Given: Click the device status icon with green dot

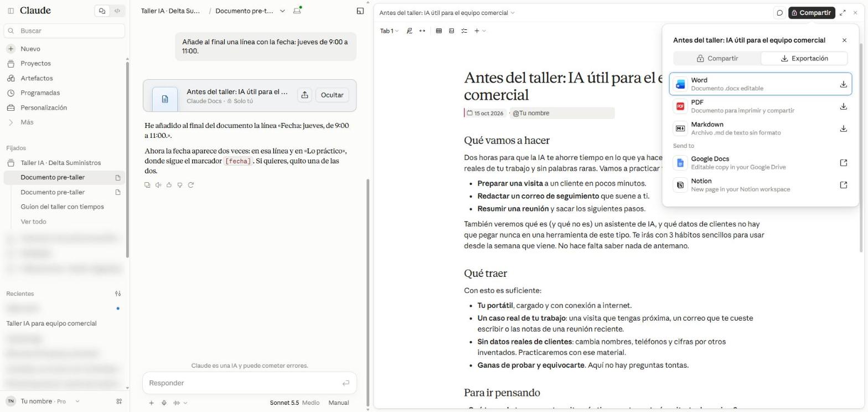Looking at the screenshot, I should [x=297, y=11].
